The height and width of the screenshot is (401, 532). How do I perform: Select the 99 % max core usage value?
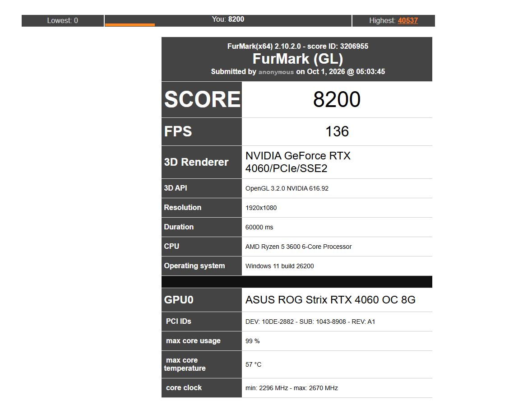coord(252,341)
